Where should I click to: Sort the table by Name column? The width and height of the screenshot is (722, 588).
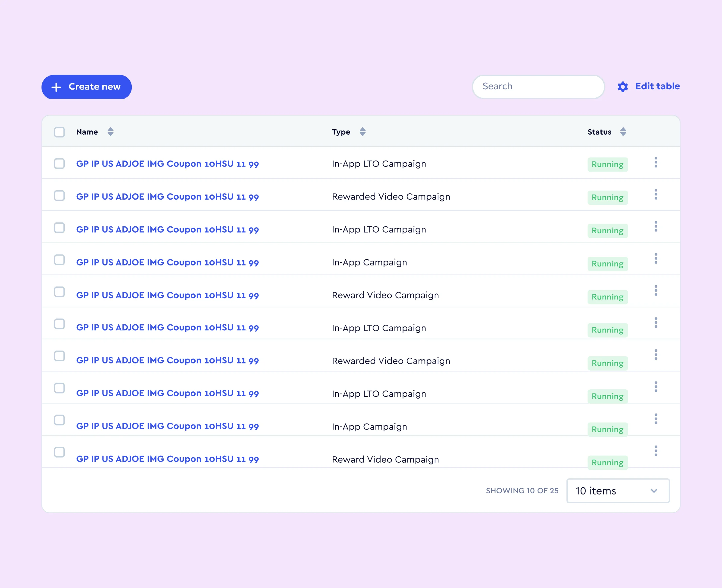(x=110, y=132)
